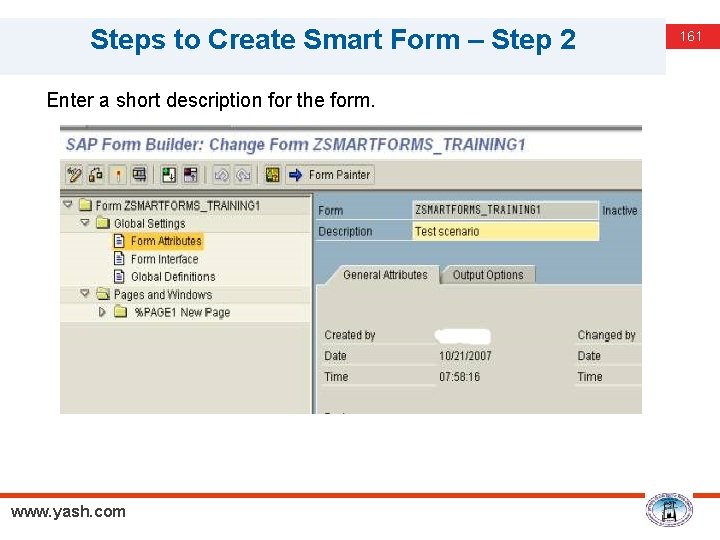Click the creation time 07:58:16
Viewport: 720px width, 540px height.
click(459, 377)
